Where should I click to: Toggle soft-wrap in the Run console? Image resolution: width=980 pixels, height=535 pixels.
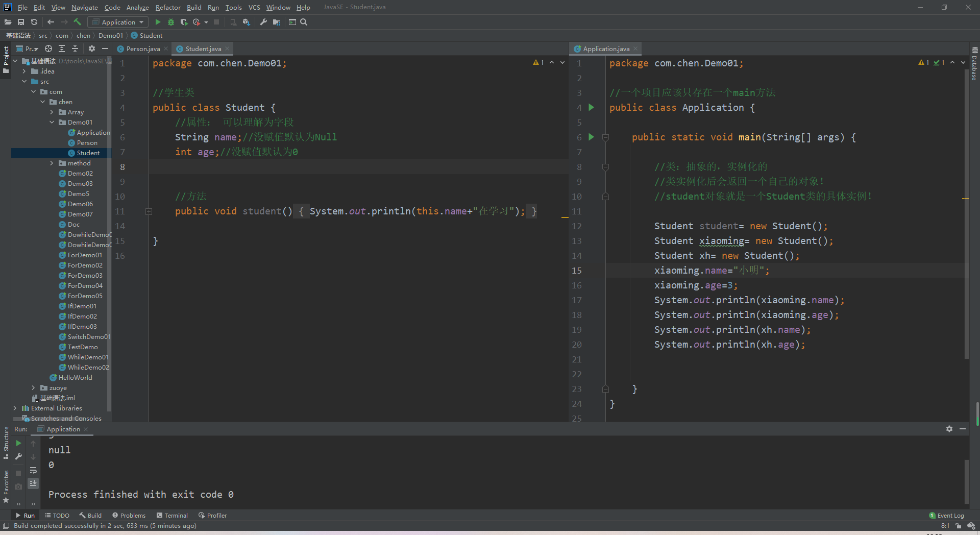[33, 470]
